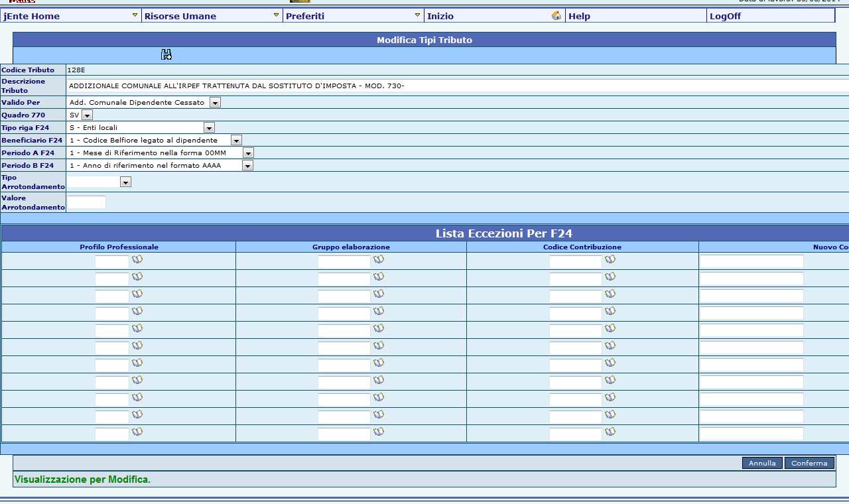Open lookup book icon in third Profilo Professionale row
849x504 pixels.
[137, 294]
